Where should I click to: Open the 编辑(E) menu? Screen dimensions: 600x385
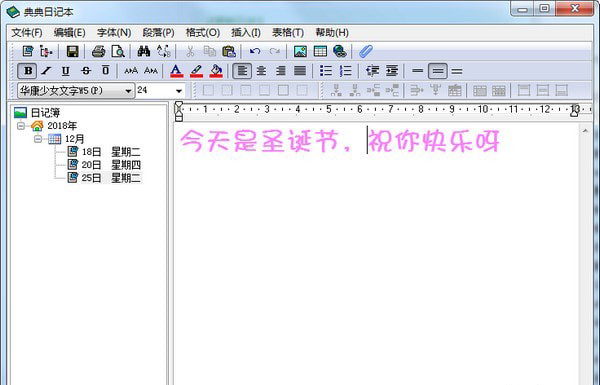click(69, 33)
